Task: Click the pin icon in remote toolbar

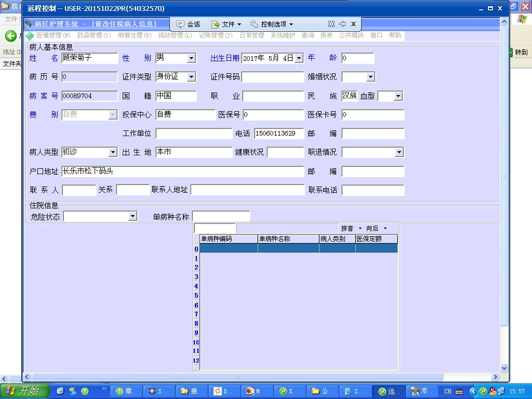Action: click(342, 24)
